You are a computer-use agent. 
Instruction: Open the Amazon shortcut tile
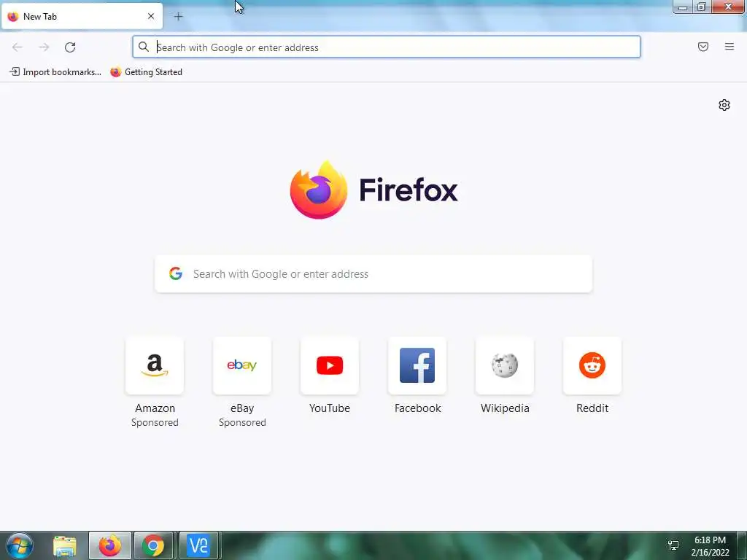click(155, 366)
